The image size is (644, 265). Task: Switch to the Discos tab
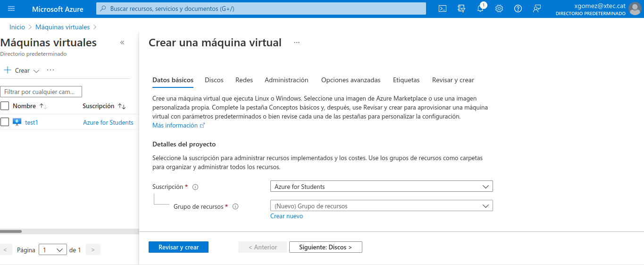214,80
